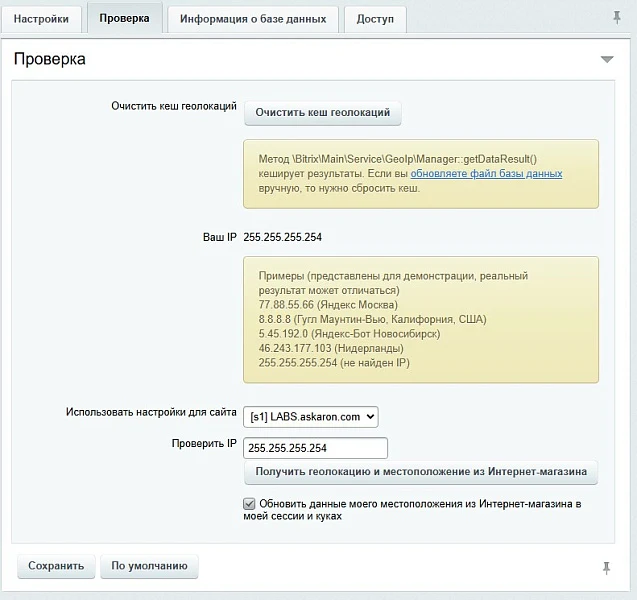Click the Ваш IP value 255.255.255.254
This screenshot has width=637, height=600.
click(282, 237)
